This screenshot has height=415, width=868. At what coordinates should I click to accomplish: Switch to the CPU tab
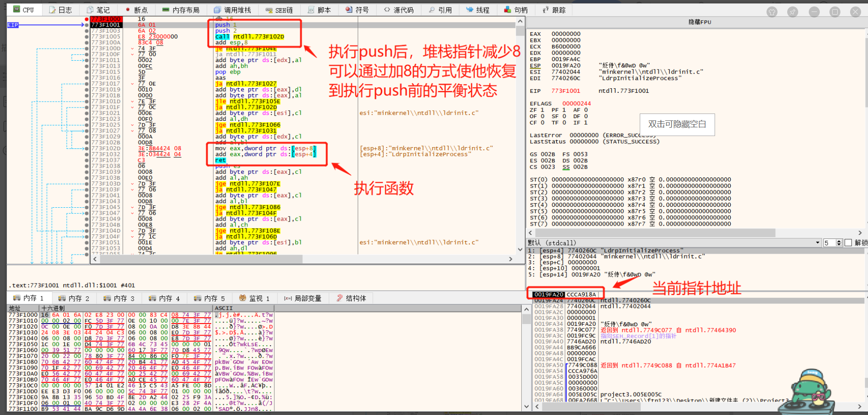pos(24,10)
